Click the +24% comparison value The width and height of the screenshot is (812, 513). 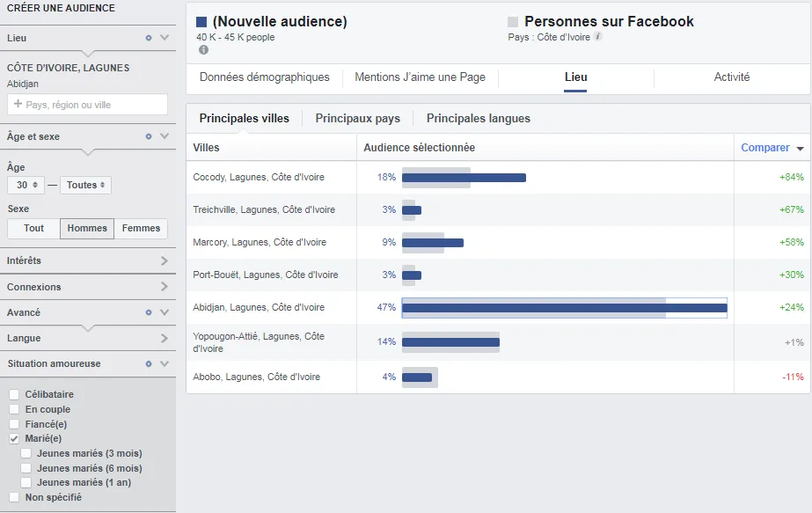tap(791, 307)
